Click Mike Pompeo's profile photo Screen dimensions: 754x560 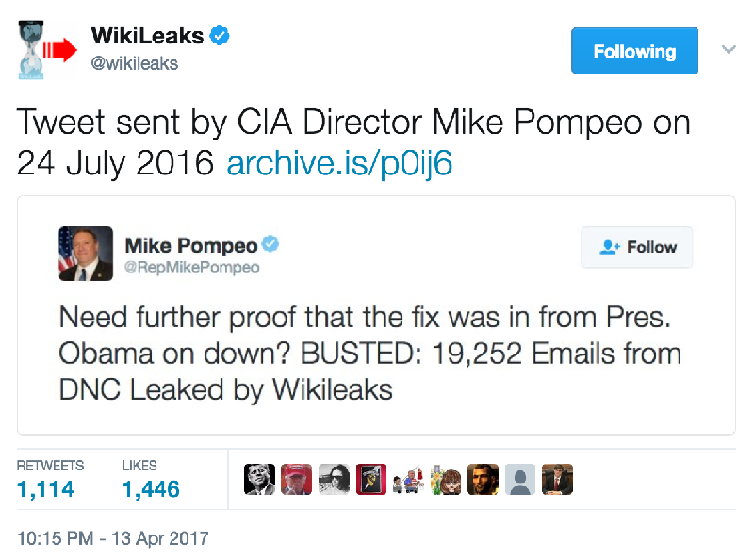pyautogui.click(x=86, y=254)
